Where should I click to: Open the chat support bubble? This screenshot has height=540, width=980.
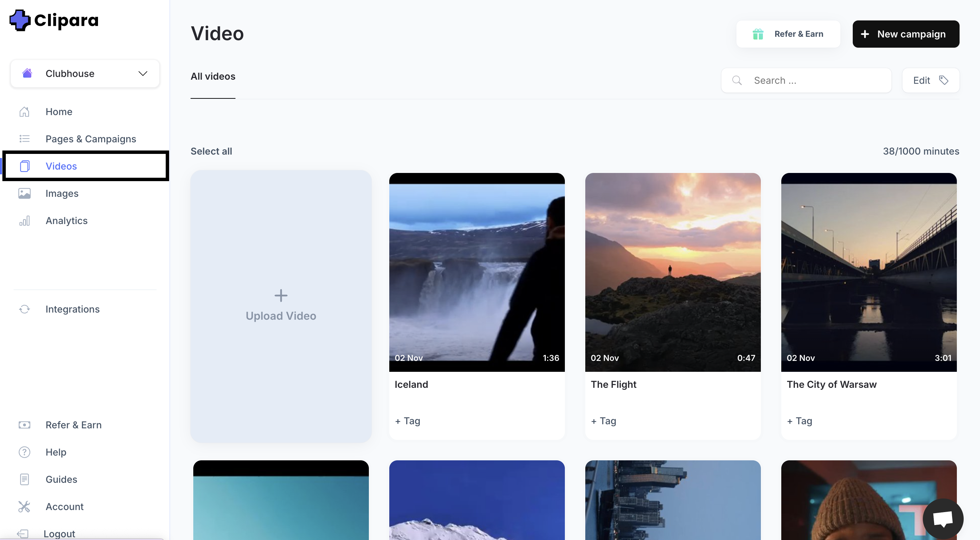pyautogui.click(x=943, y=519)
